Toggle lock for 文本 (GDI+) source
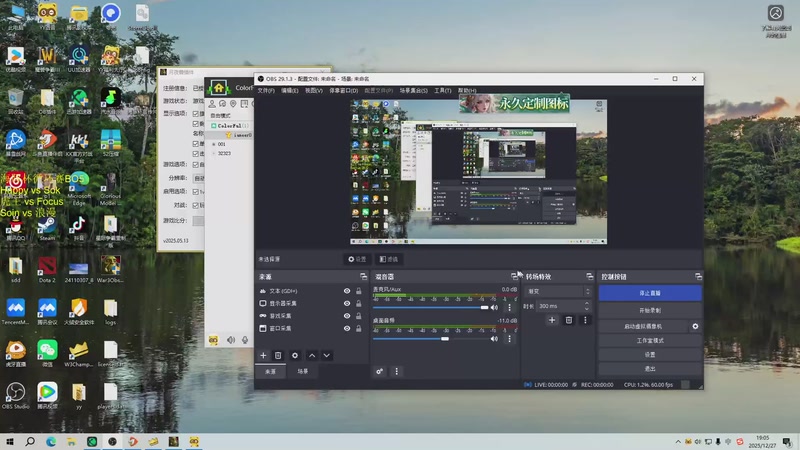This screenshot has width=800, height=450. (359, 291)
